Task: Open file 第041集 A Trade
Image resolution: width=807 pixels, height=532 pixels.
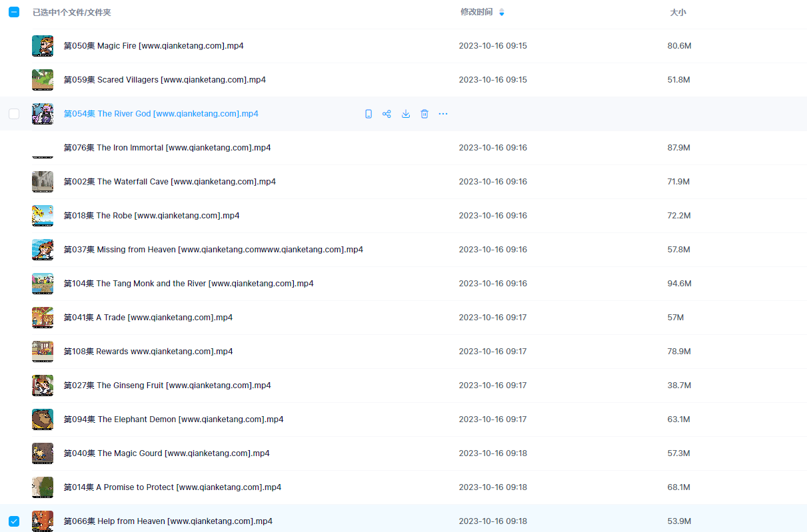Action: tap(148, 318)
